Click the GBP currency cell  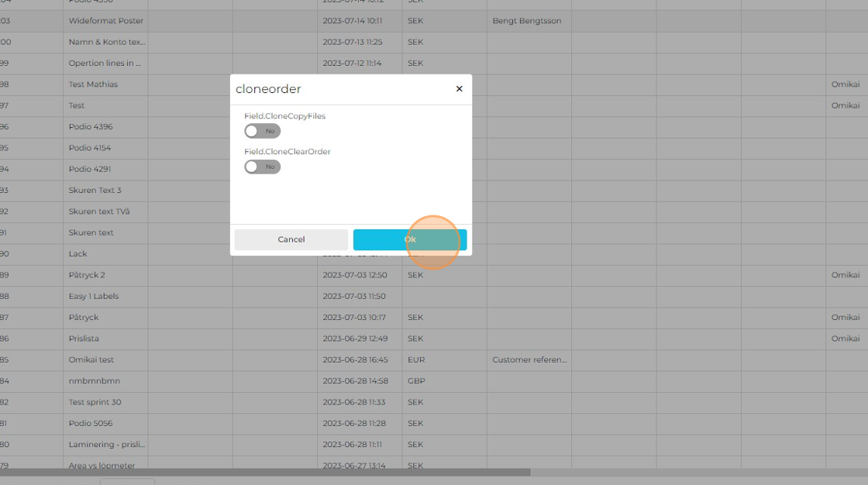pos(416,380)
